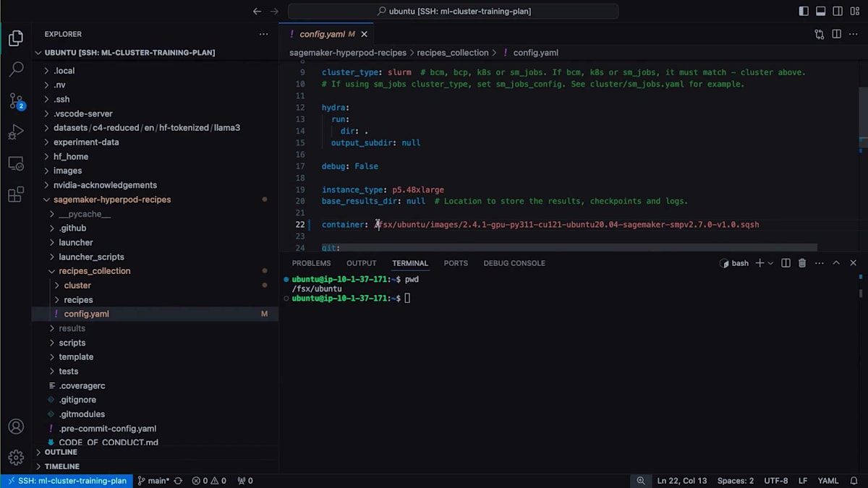
Task: Change indentation via Spaces: 2
Action: coord(735,481)
